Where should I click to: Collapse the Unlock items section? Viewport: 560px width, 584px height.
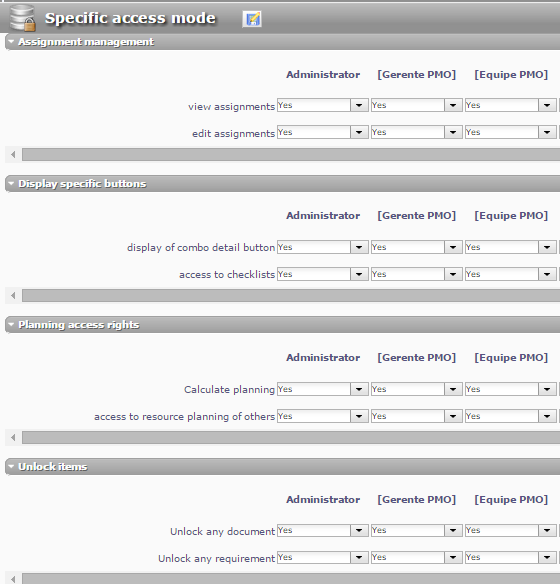pyautogui.click(x=11, y=466)
